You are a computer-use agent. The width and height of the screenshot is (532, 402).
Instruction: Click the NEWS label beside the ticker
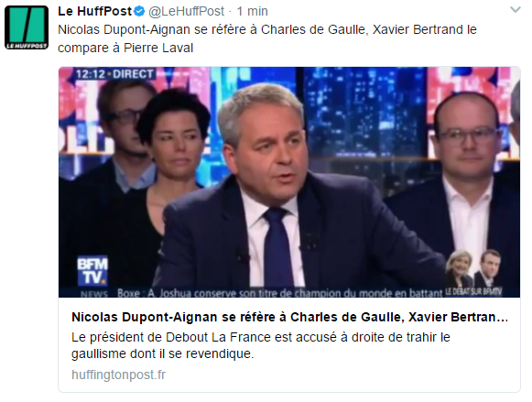coord(94,294)
